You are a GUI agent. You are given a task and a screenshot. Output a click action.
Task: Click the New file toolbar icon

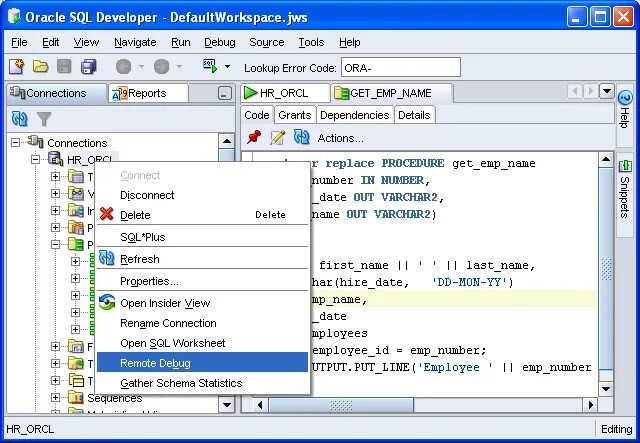coord(17,66)
